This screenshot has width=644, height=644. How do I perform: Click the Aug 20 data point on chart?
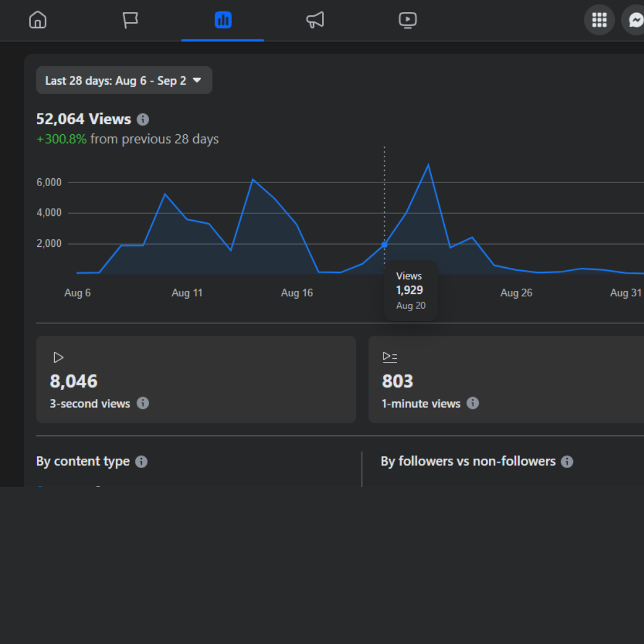[385, 245]
